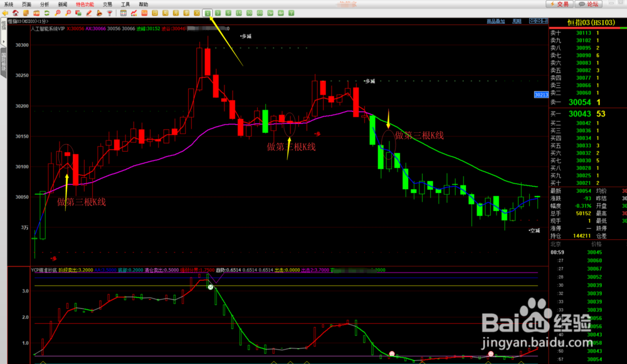The width and height of the screenshot is (627, 364).
Task: Click the YCP精准抄底 indicator label
Action: [x=44, y=271]
